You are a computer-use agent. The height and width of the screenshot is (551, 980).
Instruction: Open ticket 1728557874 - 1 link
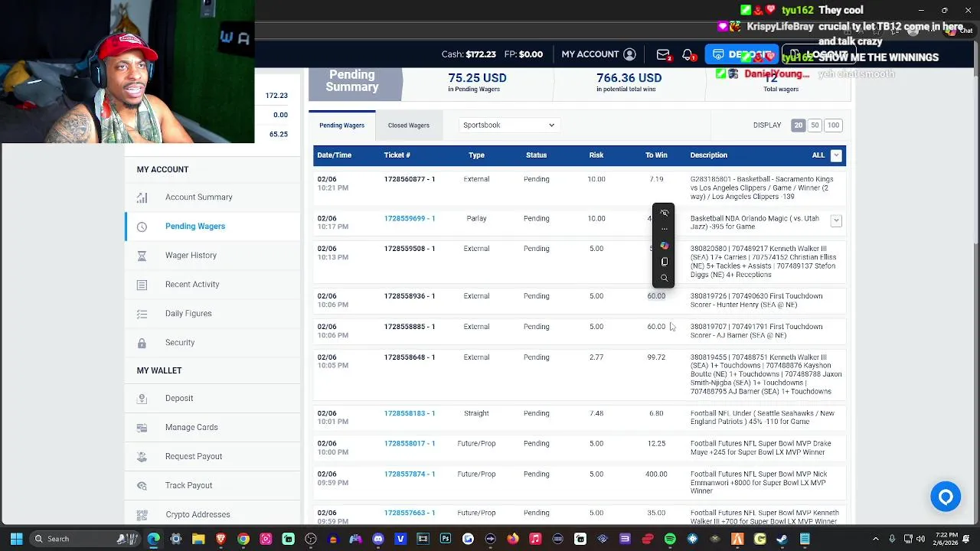(410, 474)
